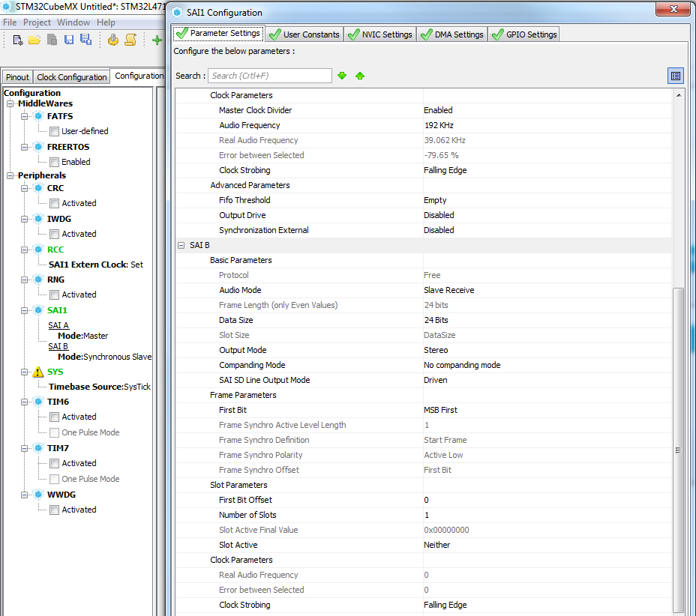Click the TIM7 peripheral cube icon
696x616 pixels.
pyautogui.click(x=38, y=448)
